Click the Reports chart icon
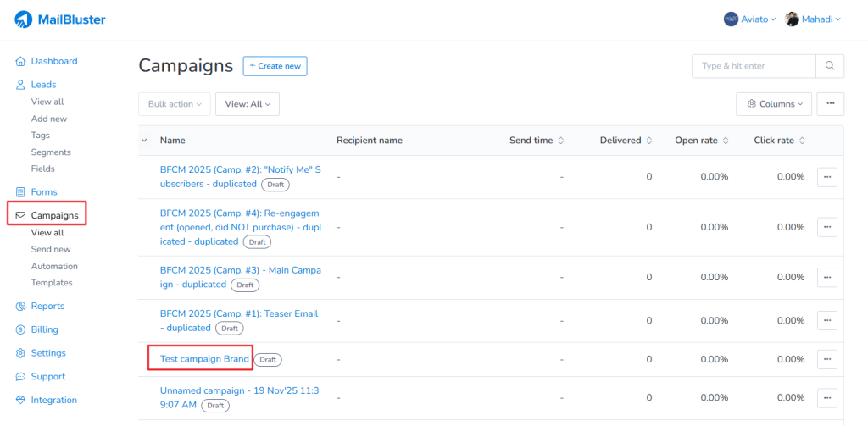868x426 pixels. tap(21, 307)
